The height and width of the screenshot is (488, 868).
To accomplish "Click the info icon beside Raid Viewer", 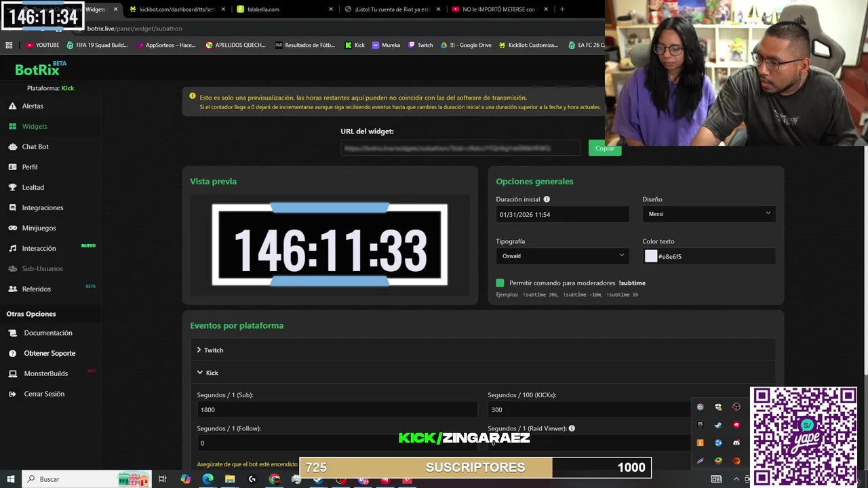I will click(572, 428).
